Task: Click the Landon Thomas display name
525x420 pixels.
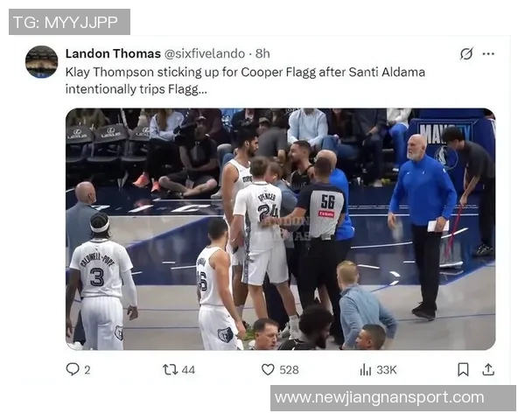Action: (113, 53)
